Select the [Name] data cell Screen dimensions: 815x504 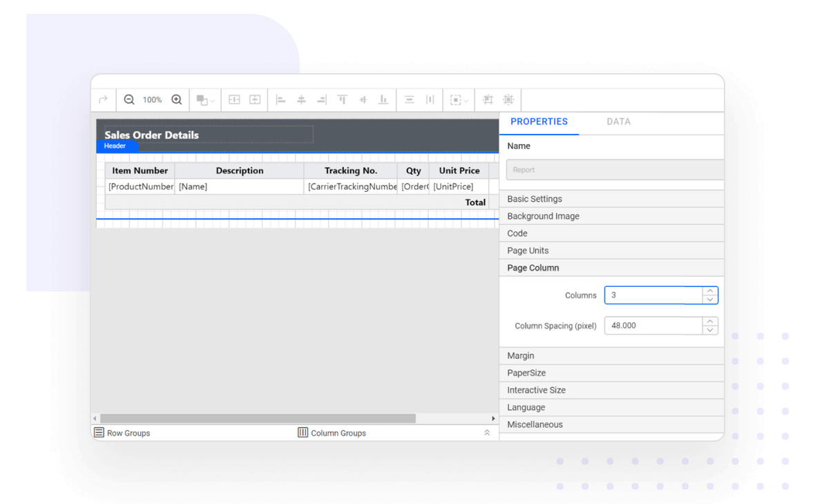coord(240,186)
